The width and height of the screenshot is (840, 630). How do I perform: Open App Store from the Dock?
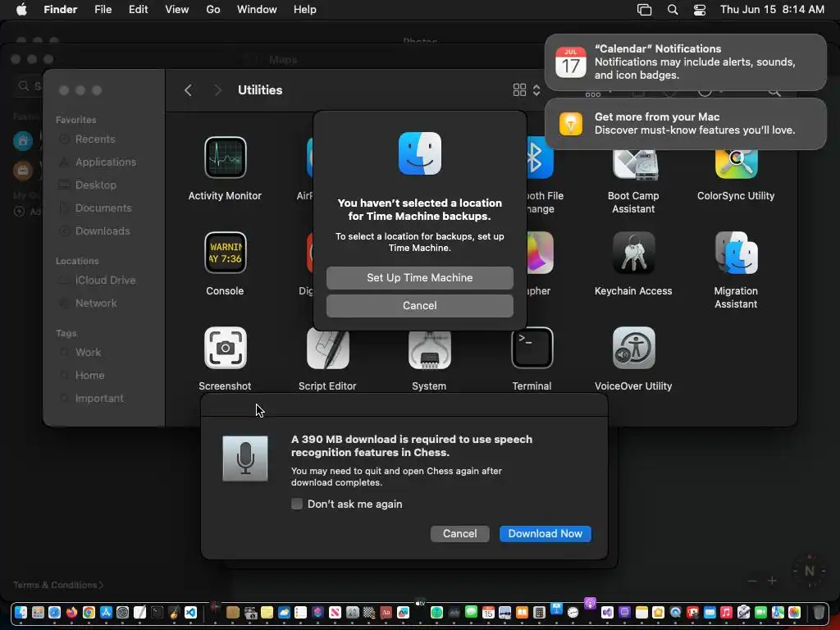106,612
